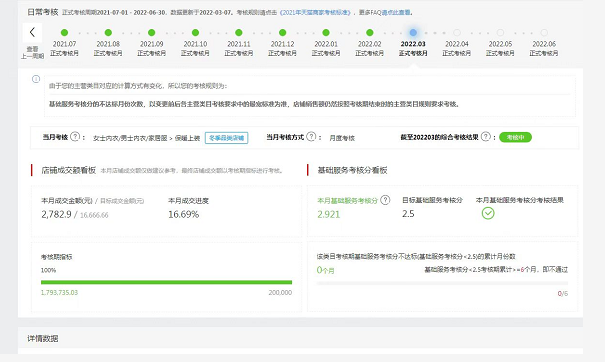Click the green checkmark assessment result icon
The width and height of the screenshot is (605, 362).
(x=488, y=213)
